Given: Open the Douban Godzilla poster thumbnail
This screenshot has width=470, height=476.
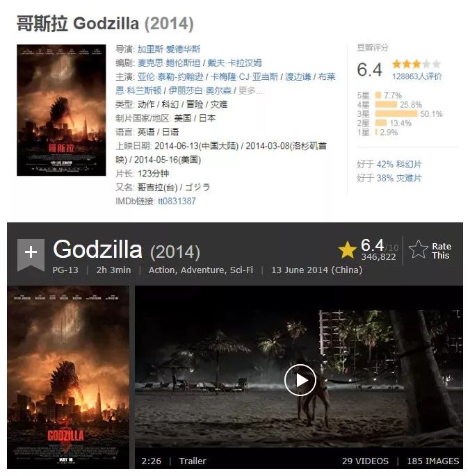Looking at the screenshot, I should pyautogui.click(x=61, y=110).
